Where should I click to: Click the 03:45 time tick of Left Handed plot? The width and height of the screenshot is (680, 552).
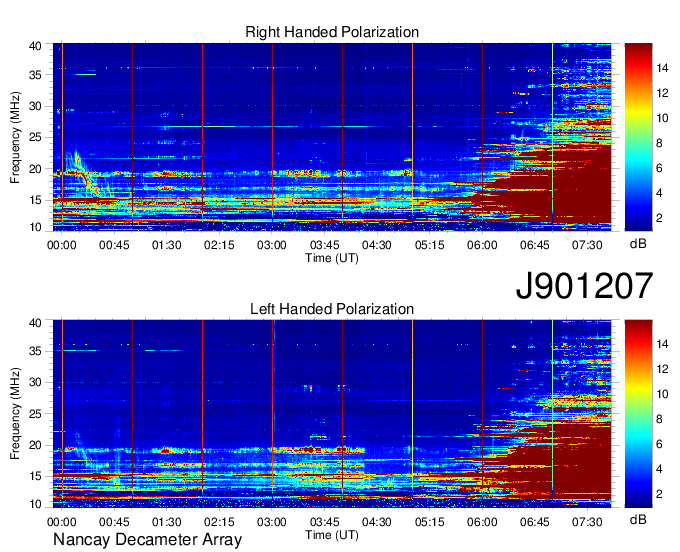[x=324, y=522]
